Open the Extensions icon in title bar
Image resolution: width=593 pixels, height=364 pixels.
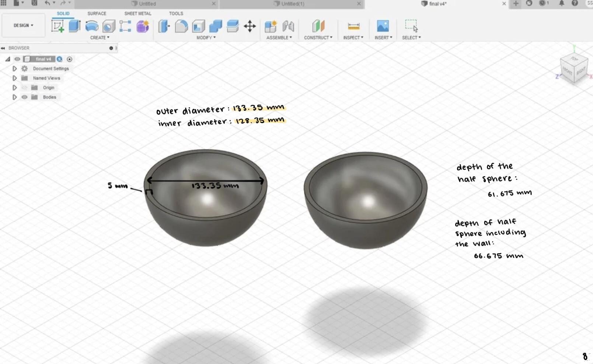point(529,3)
